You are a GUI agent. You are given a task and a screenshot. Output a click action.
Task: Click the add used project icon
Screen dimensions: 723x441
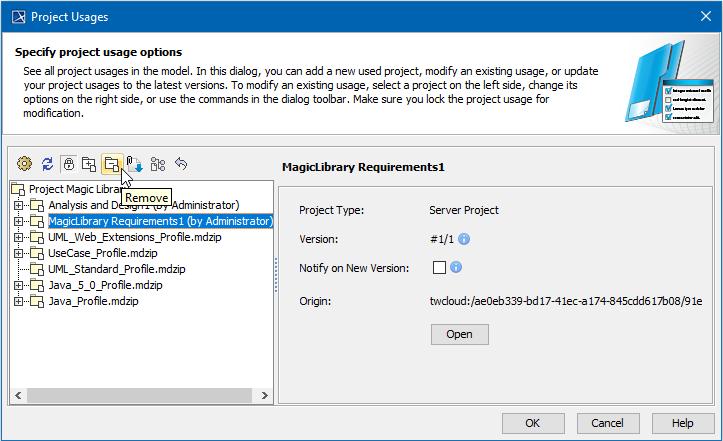coord(89,164)
